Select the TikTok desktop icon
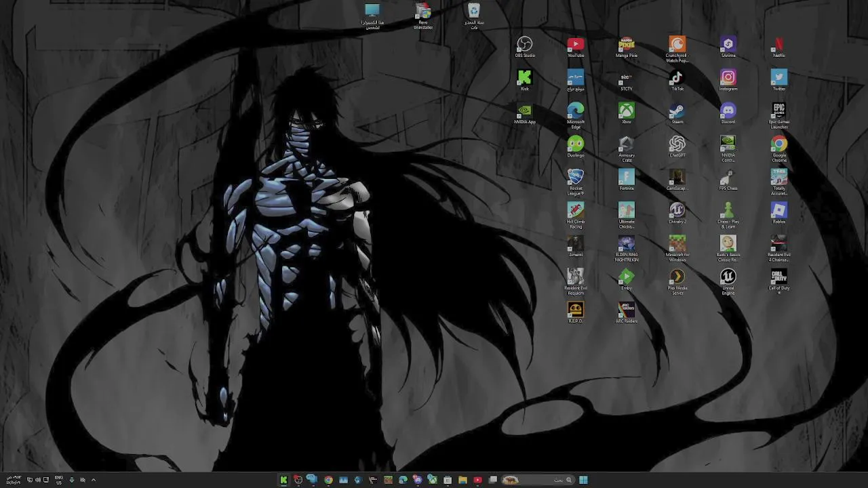Image resolution: width=868 pixels, height=488 pixels. [x=677, y=80]
